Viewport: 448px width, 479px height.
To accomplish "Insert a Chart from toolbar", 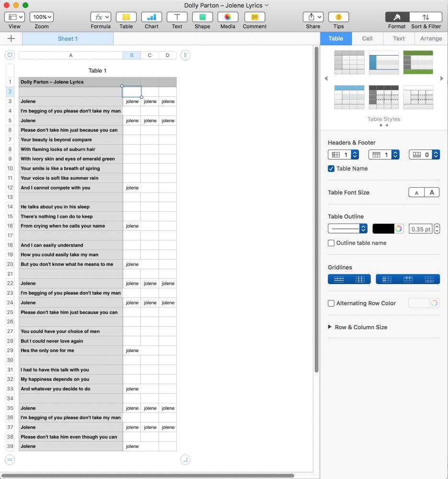I will pyautogui.click(x=151, y=17).
